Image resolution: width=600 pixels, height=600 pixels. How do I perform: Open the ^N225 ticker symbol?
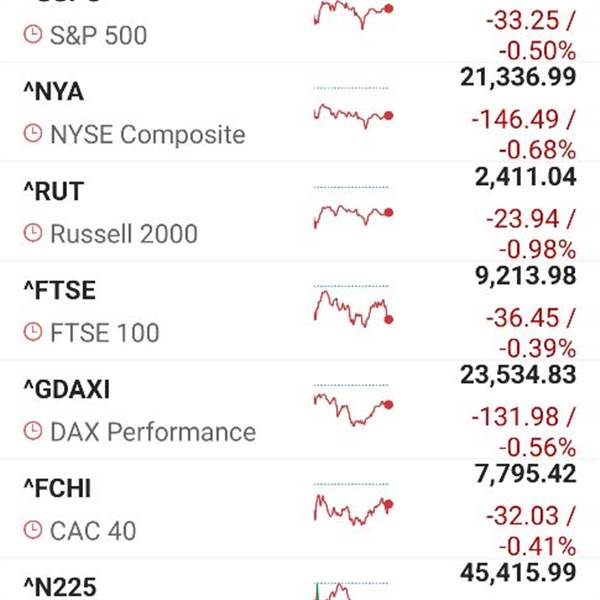(x=60, y=586)
